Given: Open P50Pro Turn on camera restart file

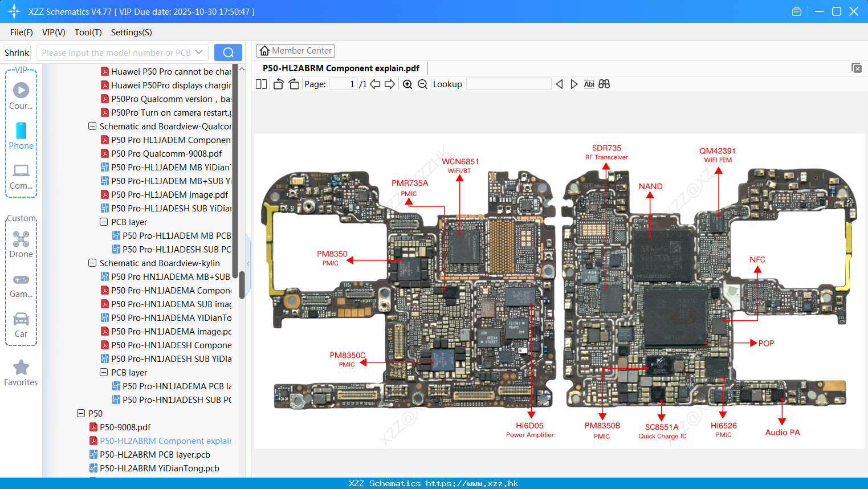Looking at the screenshot, I should [x=166, y=113].
